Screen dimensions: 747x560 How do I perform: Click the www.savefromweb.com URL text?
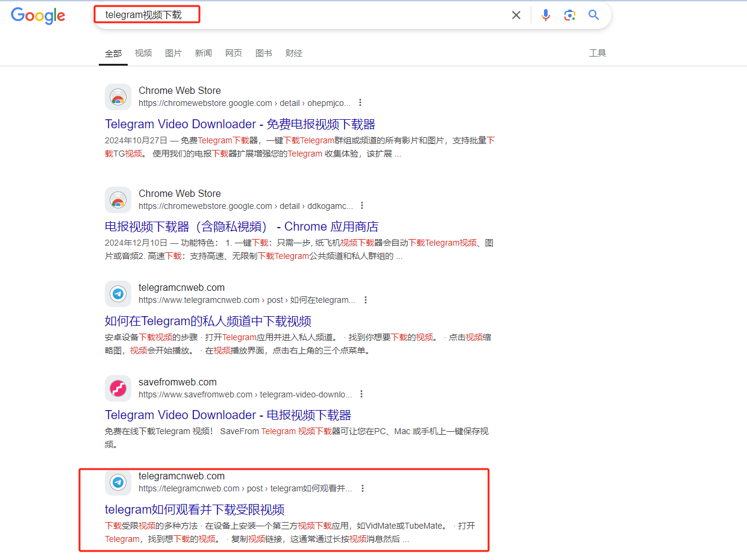tap(245, 394)
